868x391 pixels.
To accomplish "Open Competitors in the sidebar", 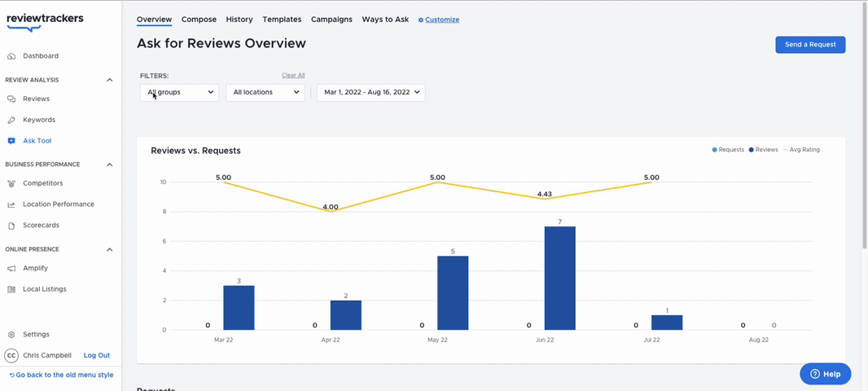I will pos(42,183).
